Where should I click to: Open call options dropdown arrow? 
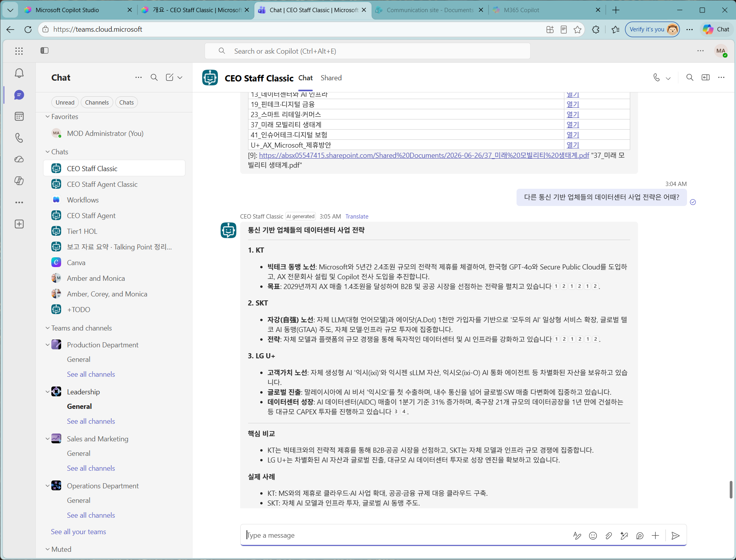(x=668, y=78)
